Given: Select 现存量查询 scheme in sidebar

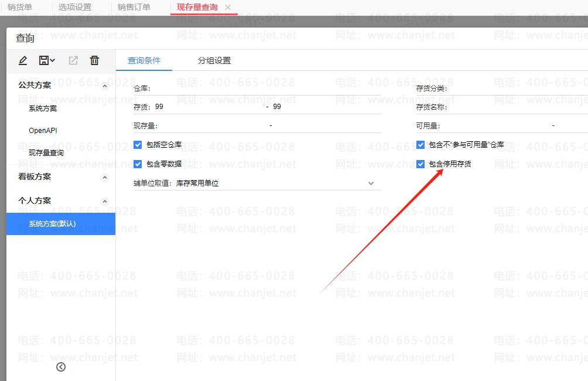Looking at the screenshot, I should (46, 153).
